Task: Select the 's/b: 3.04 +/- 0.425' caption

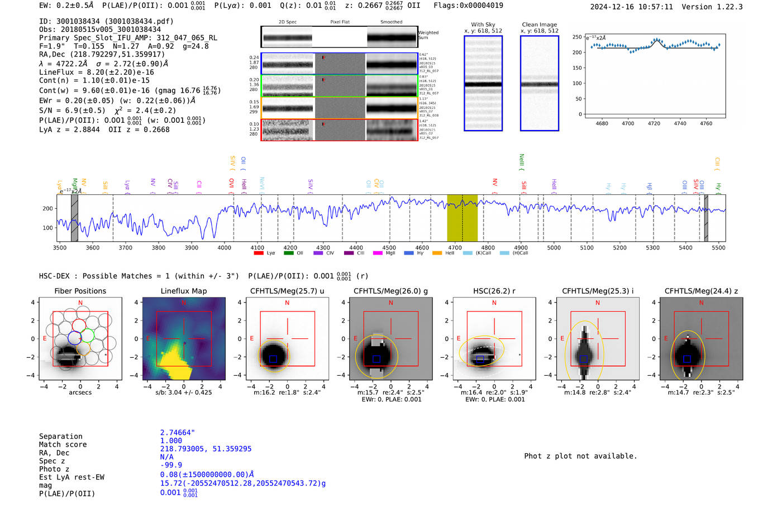Action: pos(184,392)
